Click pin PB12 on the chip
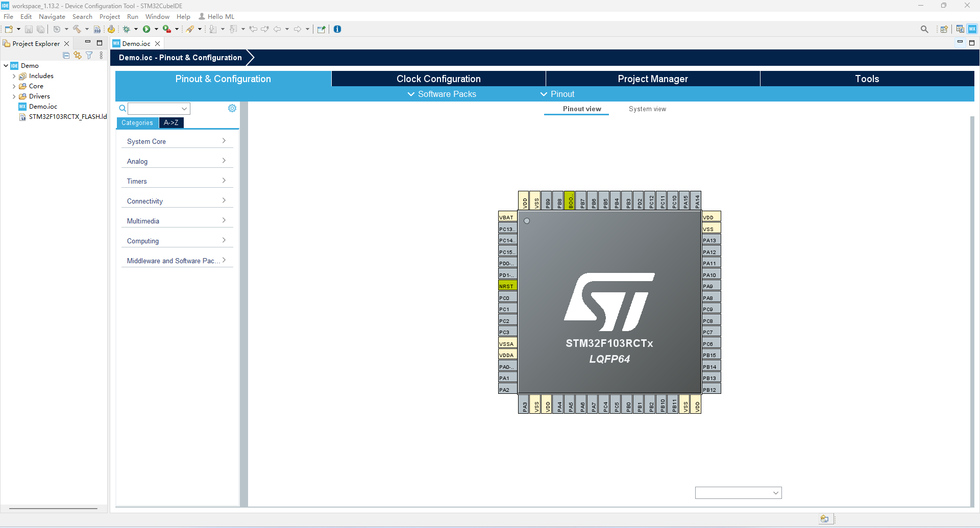The width and height of the screenshot is (980, 528). tap(712, 390)
